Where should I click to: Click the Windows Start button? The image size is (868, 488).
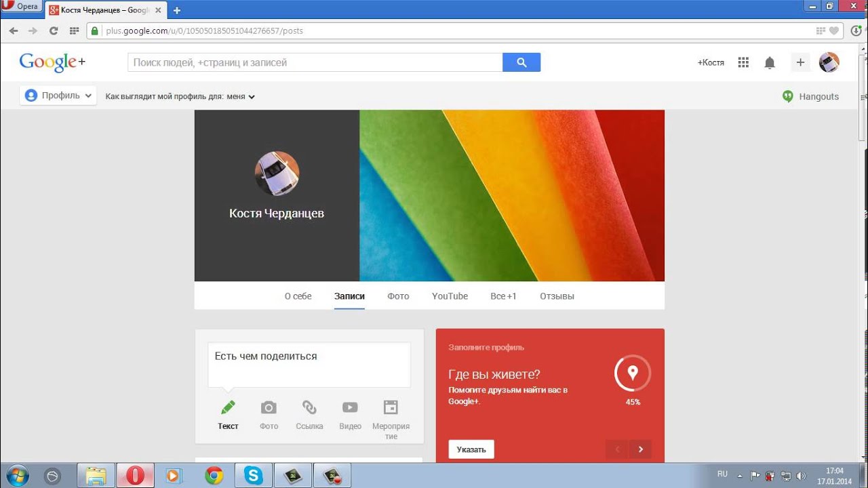click(x=16, y=475)
